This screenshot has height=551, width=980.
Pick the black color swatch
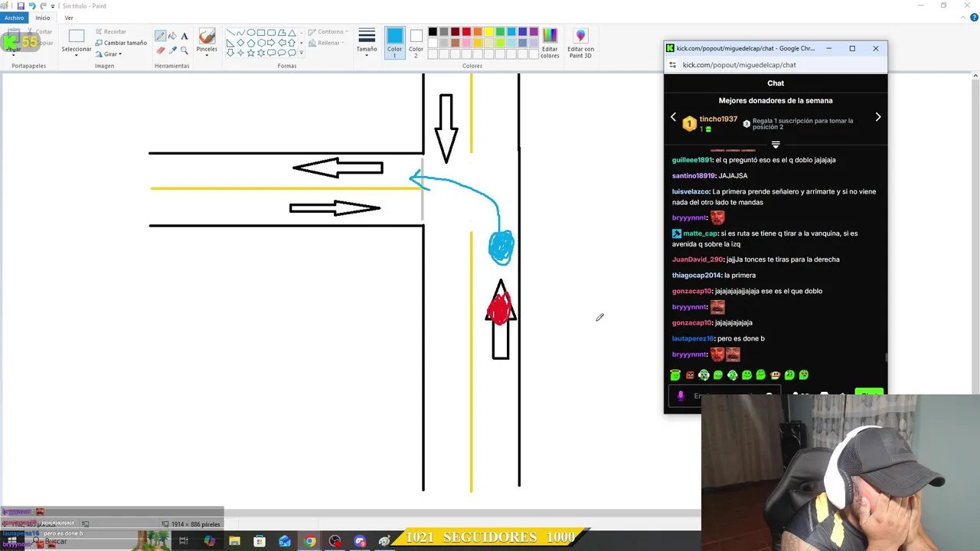tap(433, 32)
